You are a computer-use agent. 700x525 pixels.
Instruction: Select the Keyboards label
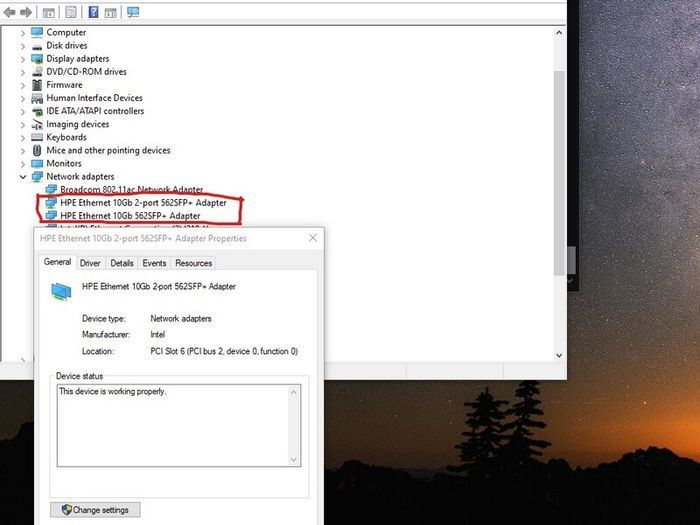pyautogui.click(x=67, y=138)
